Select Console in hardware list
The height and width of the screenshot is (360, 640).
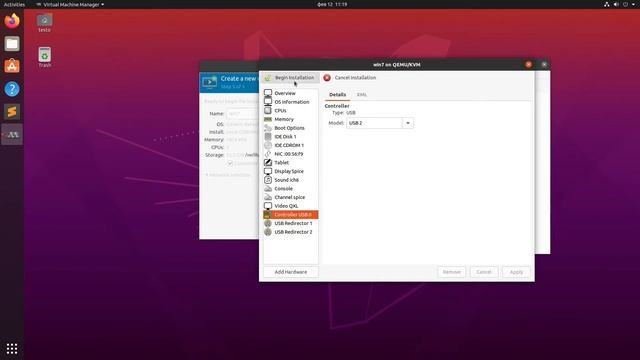(291, 189)
